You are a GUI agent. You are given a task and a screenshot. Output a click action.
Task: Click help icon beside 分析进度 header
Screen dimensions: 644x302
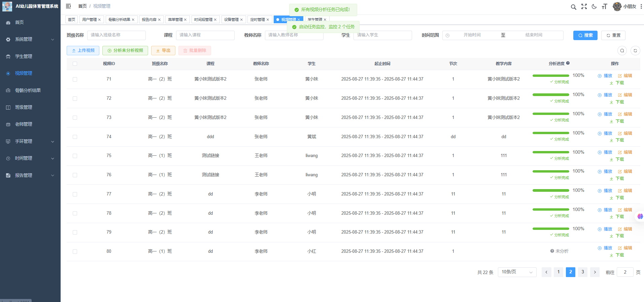[568, 63]
